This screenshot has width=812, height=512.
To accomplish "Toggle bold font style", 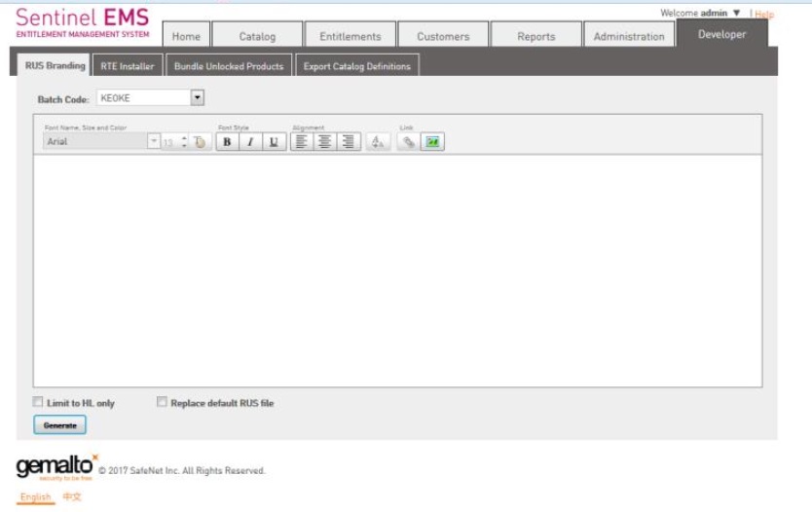I will [x=227, y=142].
